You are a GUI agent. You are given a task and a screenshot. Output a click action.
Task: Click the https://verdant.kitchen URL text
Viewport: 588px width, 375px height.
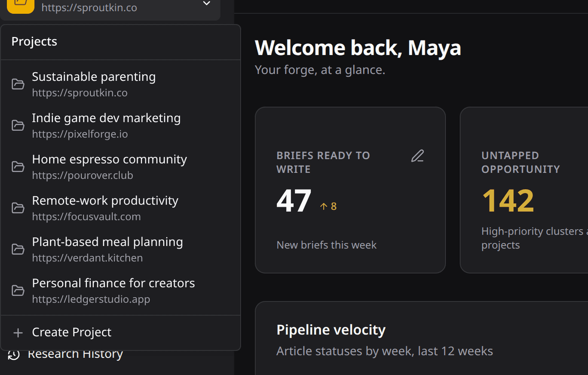(x=87, y=258)
